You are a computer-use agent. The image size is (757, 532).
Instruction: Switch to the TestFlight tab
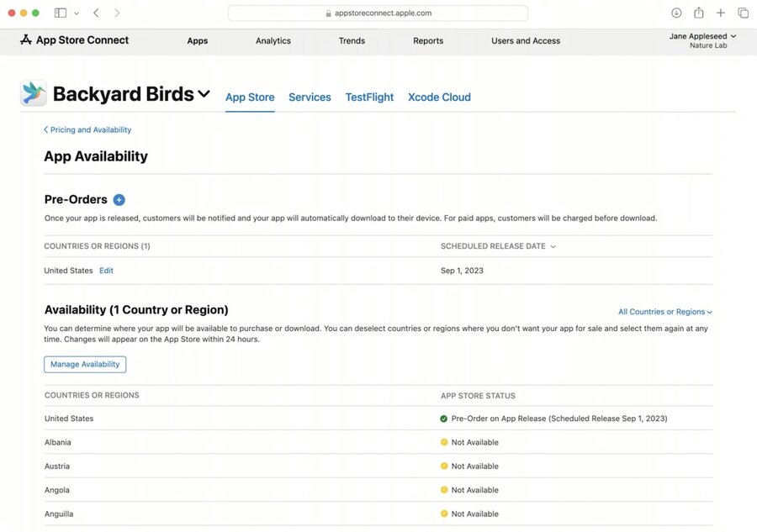click(369, 97)
